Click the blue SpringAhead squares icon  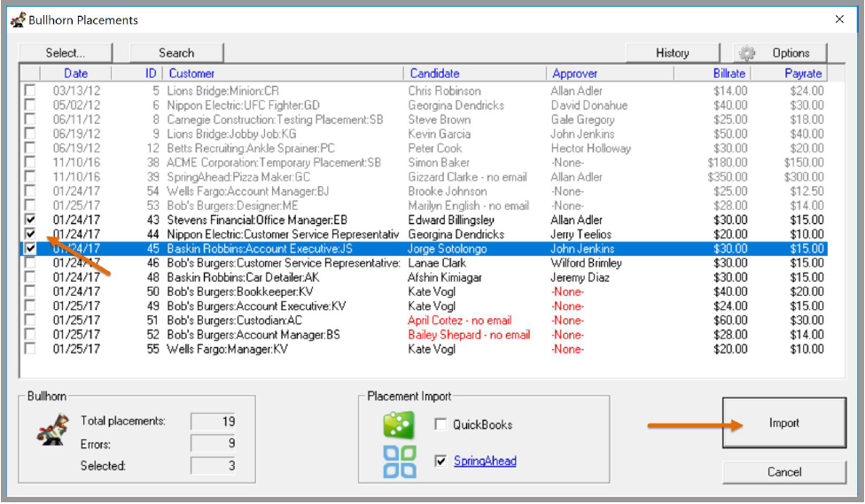[400, 461]
